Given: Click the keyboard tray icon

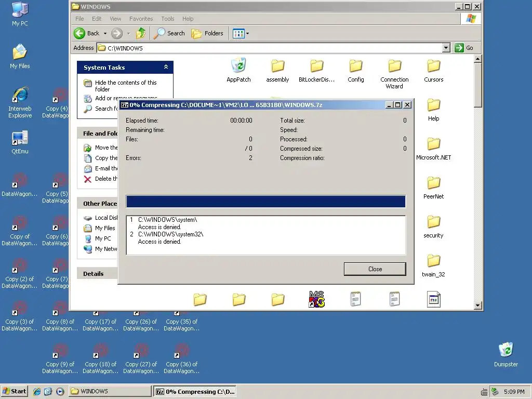Looking at the screenshot, I should [484, 392].
